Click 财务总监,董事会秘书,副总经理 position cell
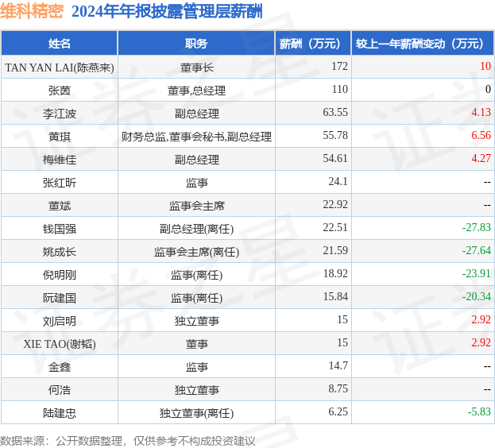Screen dimensions: 495x448 click(196, 137)
